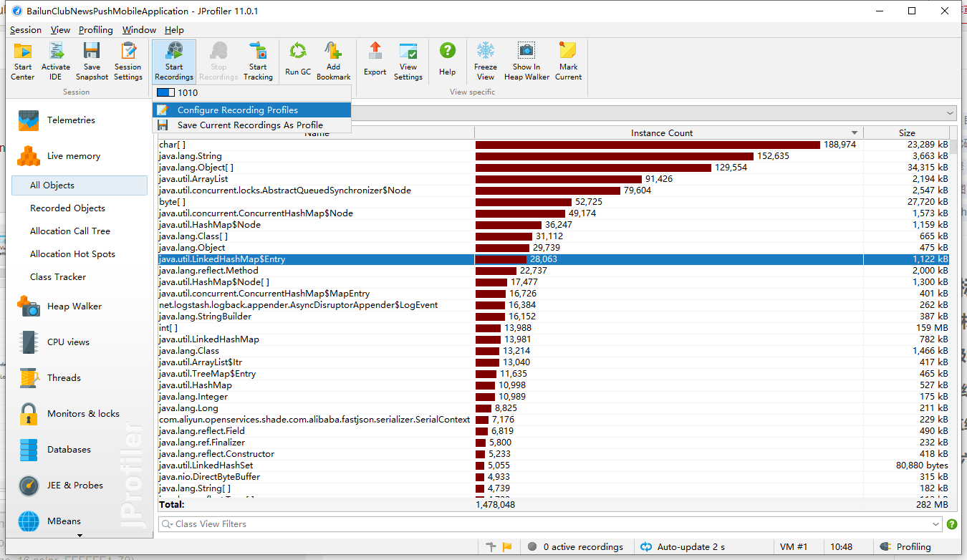Screen dimensions: 967x560
Task: Open the Window menu
Action: 139,30
